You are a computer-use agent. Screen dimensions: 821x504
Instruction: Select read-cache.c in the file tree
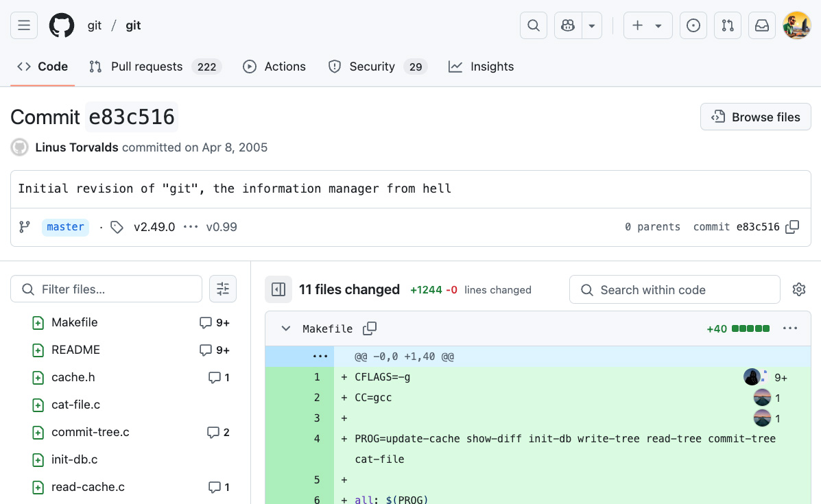pyautogui.click(x=88, y=488)
